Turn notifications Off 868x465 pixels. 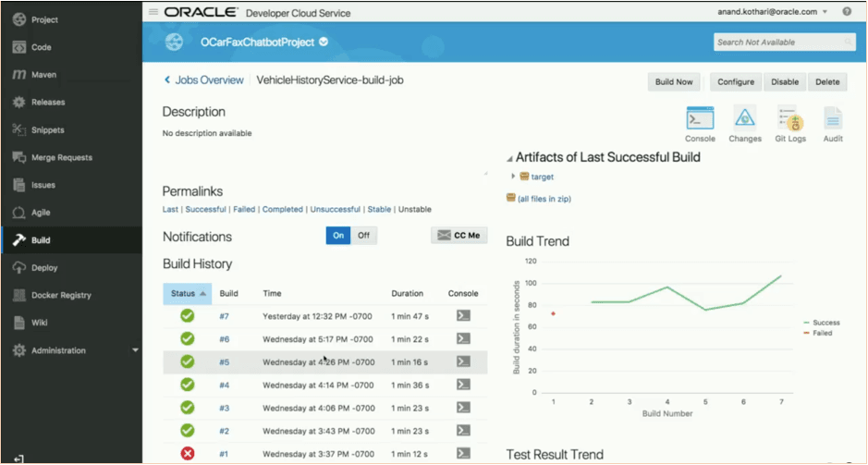click(363, 235)
